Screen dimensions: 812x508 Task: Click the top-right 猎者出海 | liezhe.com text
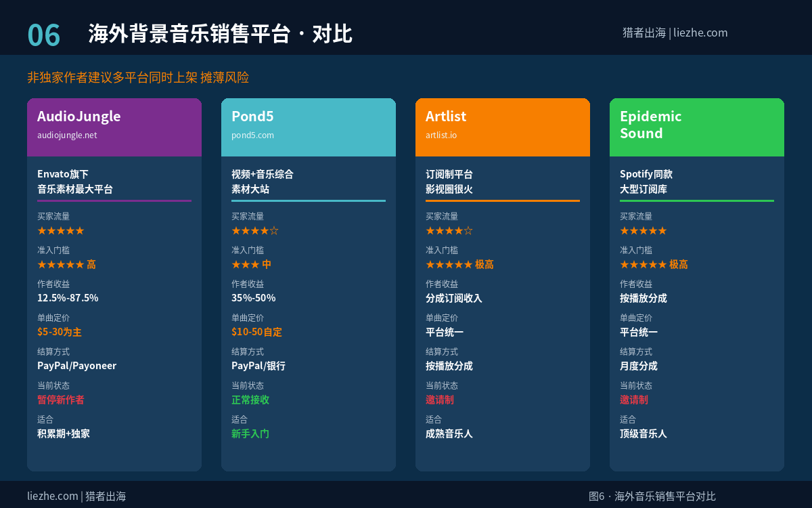675,33
